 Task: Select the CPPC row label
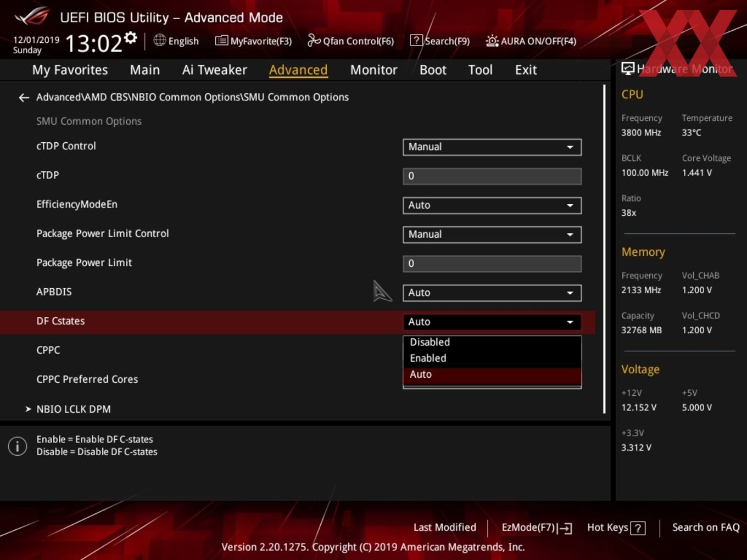coord(48,350)
